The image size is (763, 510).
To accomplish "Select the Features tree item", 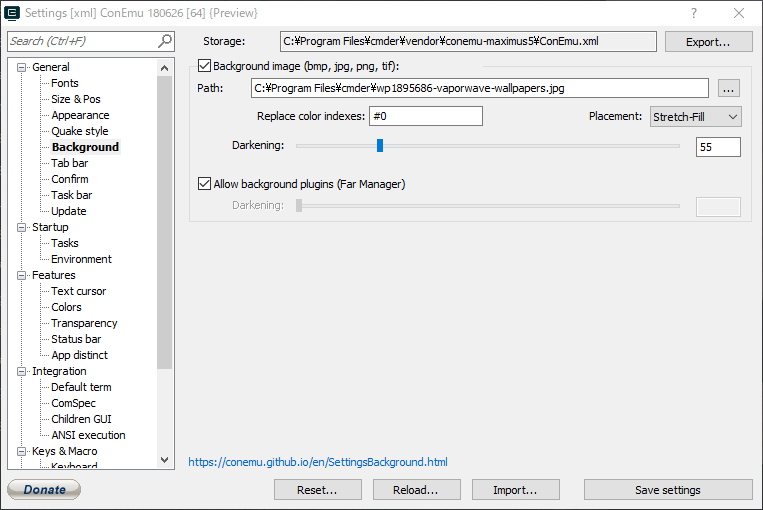I will [x=54, y=275].
